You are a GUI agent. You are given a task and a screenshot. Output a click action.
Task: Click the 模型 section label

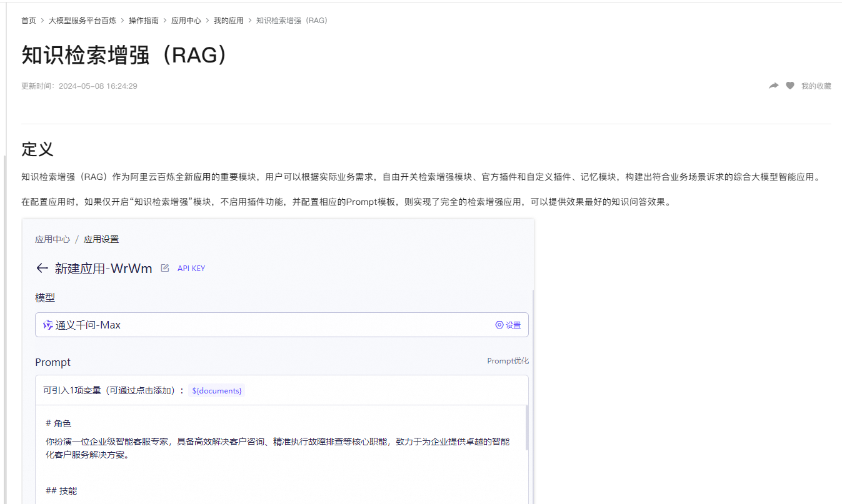coord(45,298)
